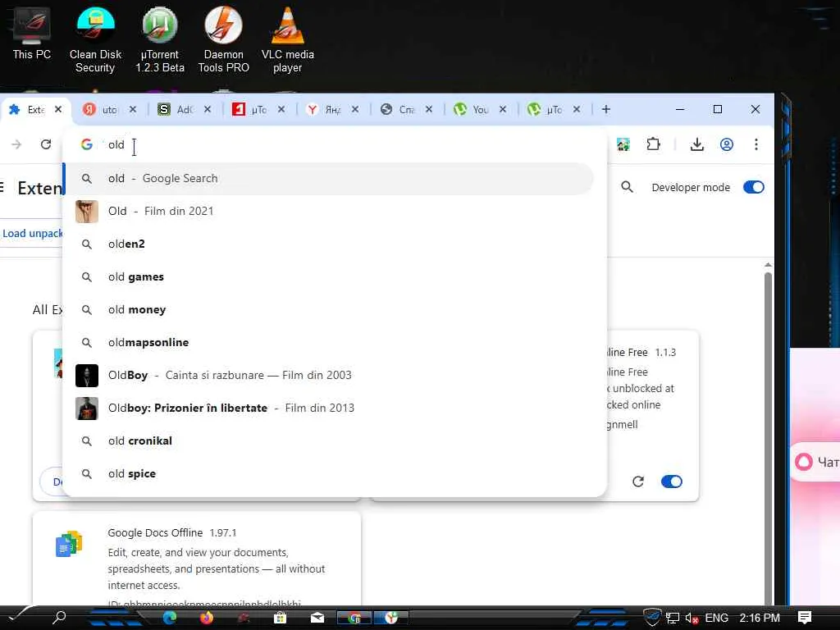This screenshot has width=840, height=630.
Task: Choose the 'old spice' suggestion
Action: click(329, 473)
